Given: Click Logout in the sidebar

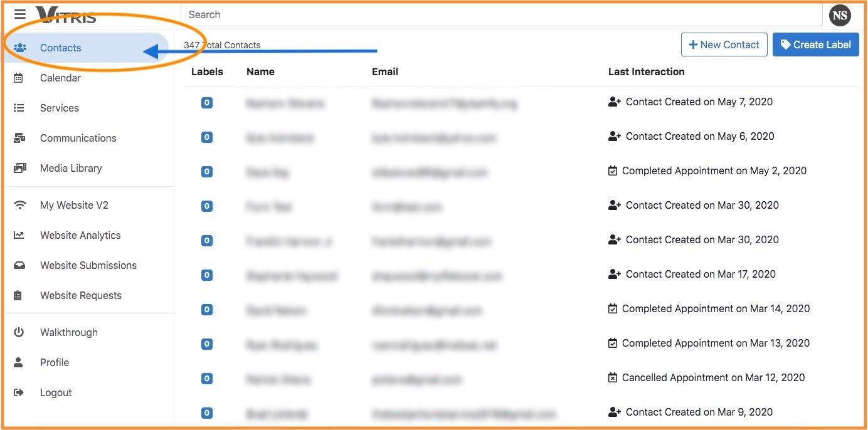Looking at the screenshot, I should [x=56, y=392].
